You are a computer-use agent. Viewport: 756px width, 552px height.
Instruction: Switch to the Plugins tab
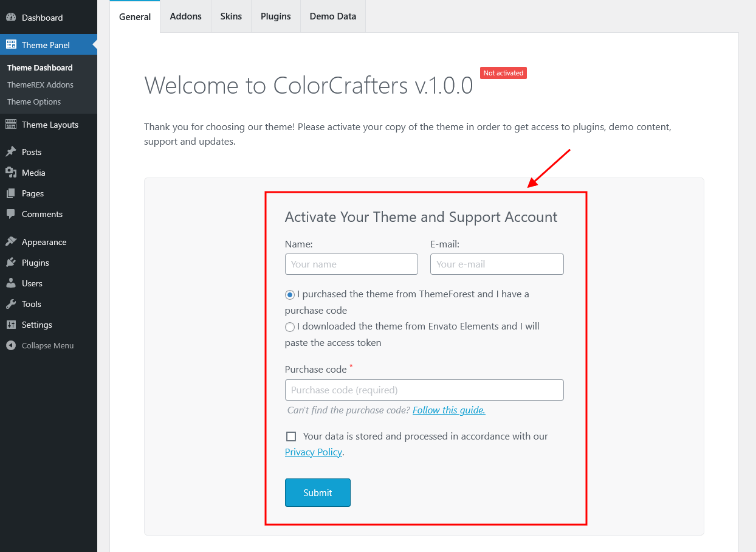(x=276, y=16)
